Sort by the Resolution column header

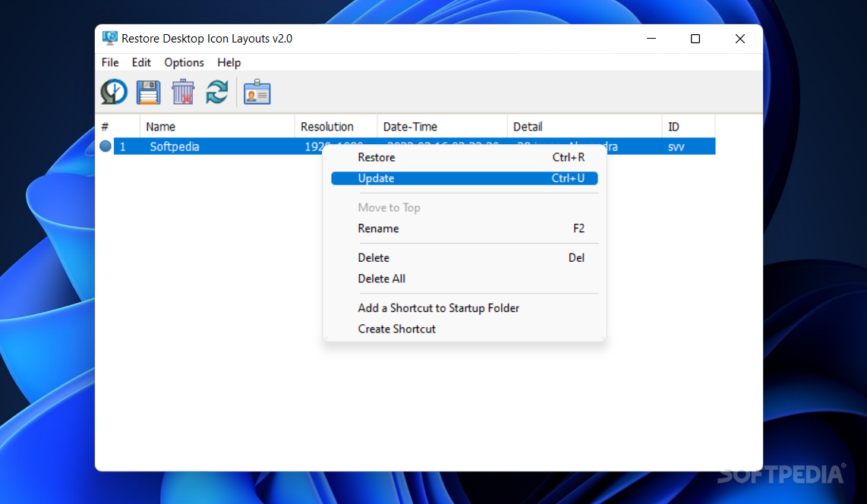[x=336, y=127]
